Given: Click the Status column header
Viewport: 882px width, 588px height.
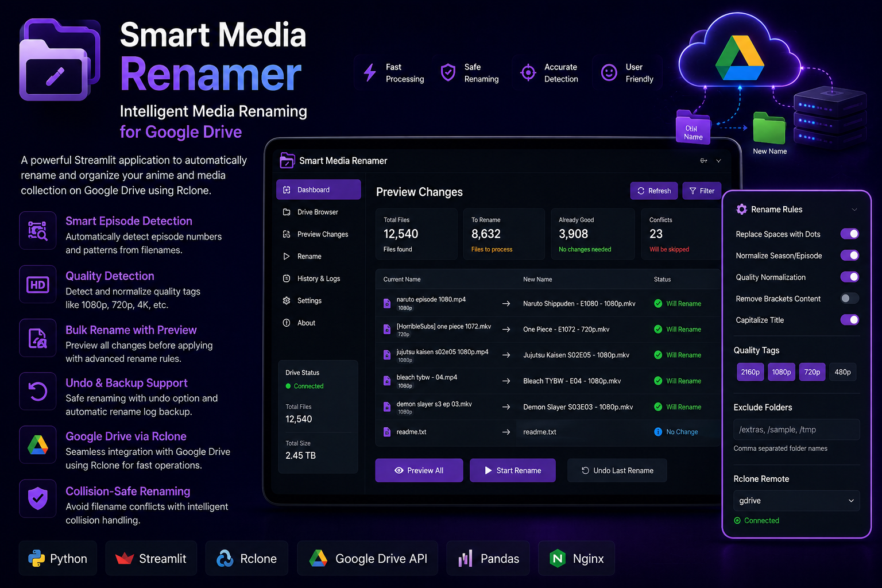Looking at the screenshot, I should 662,280.
